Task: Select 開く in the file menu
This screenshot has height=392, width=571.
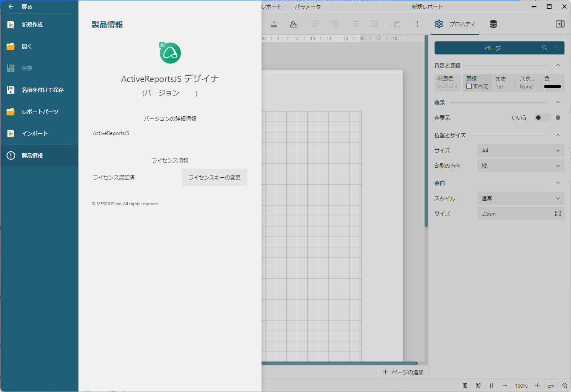Action: point(39,47)
